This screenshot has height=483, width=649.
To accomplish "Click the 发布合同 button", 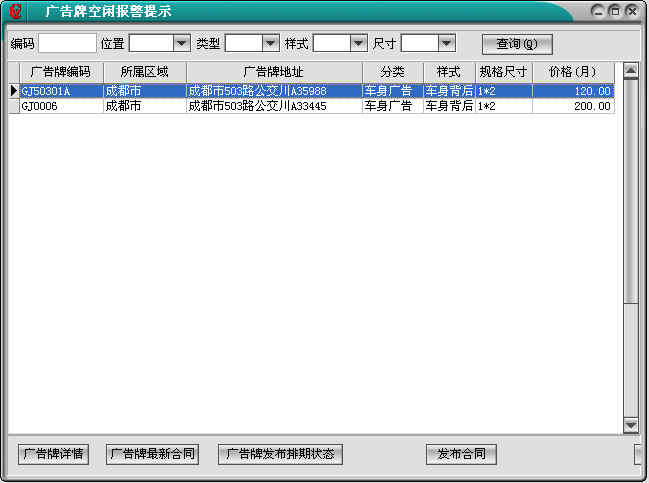I will [x=461, y=454].
